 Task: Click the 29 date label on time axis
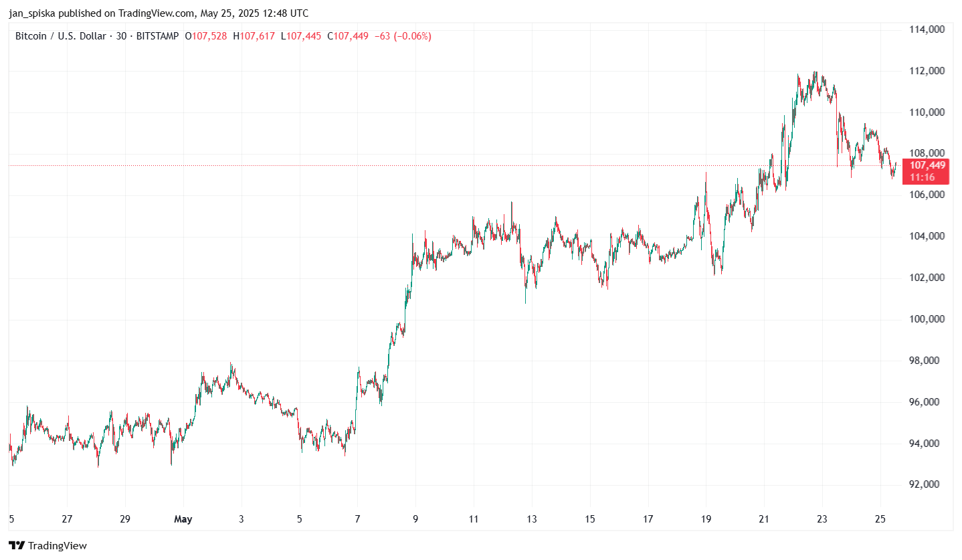pyautogui.click(x=125, y=519)
